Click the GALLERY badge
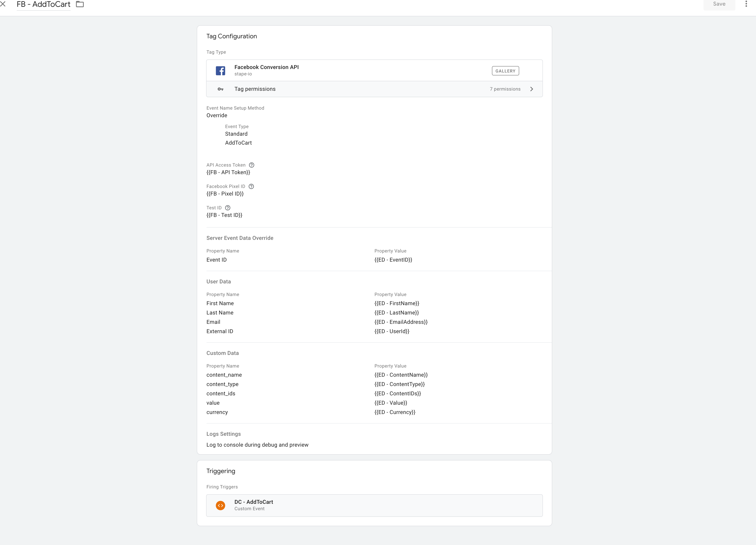This screenshot has height=545, width=756. tap(505, 71)
